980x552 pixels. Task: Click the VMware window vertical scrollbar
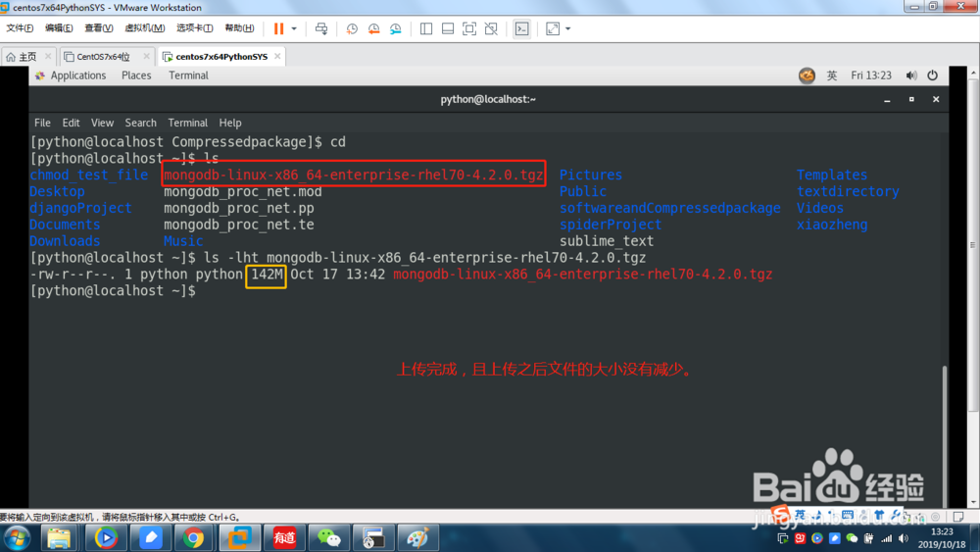[973, 244]
